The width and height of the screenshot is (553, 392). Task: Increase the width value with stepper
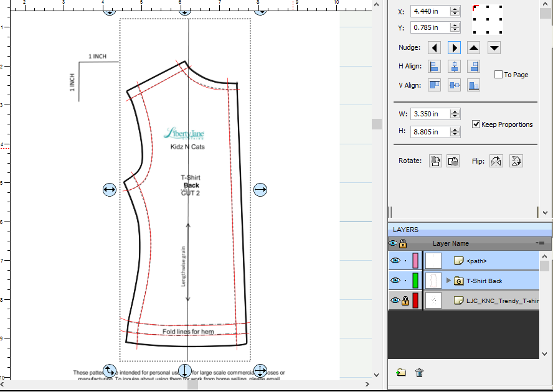pyautogui.click(x=455, y=111)
